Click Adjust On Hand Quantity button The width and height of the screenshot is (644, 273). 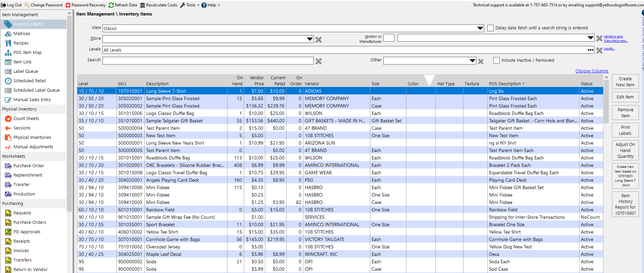click(625, 150)
